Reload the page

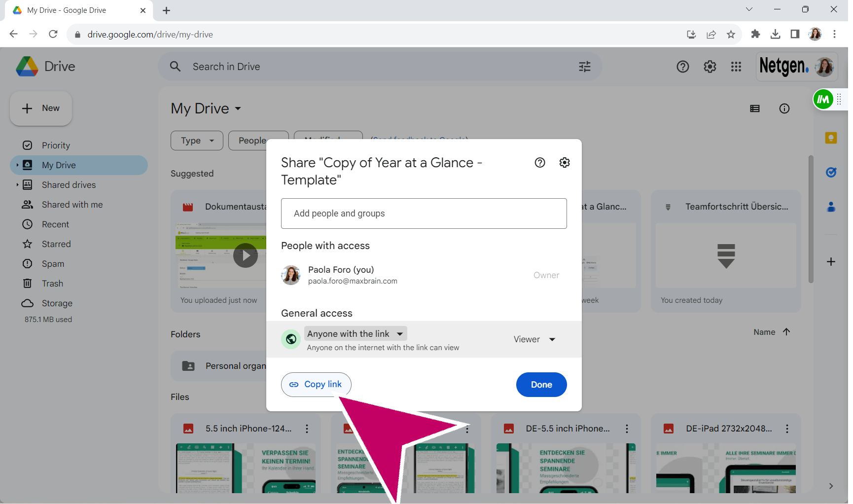(x=53, y=34)
